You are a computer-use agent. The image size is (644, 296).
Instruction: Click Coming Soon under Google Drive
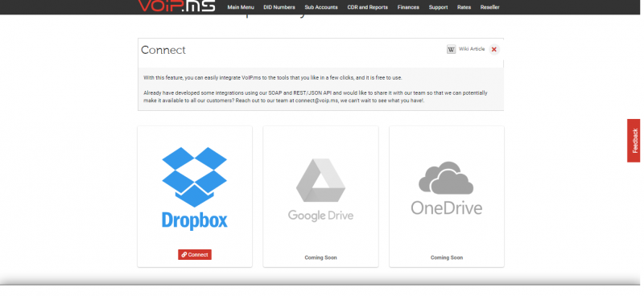point(320,258)
